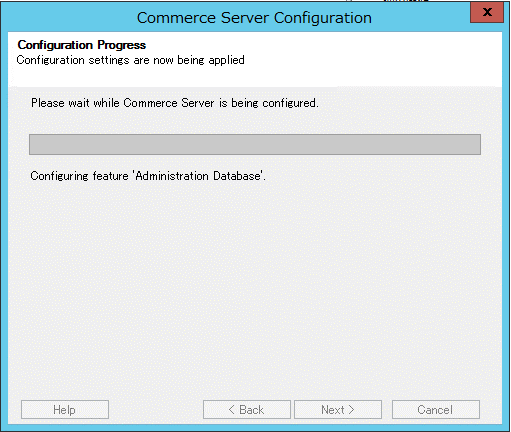This screenshot has width=511, height=432.
Task: Click the configuration progress bar
Action: [255, 144]
